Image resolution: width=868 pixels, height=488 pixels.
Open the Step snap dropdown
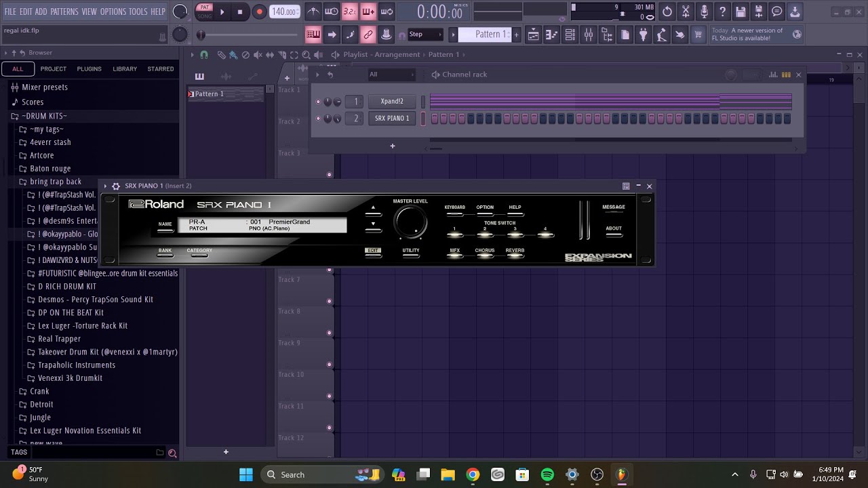pos(425,35)
